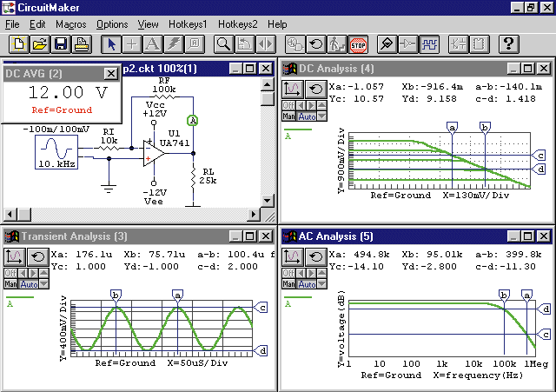Open the Macros menu
Viewport: 556px width, 392px height.
pos(71,24)
